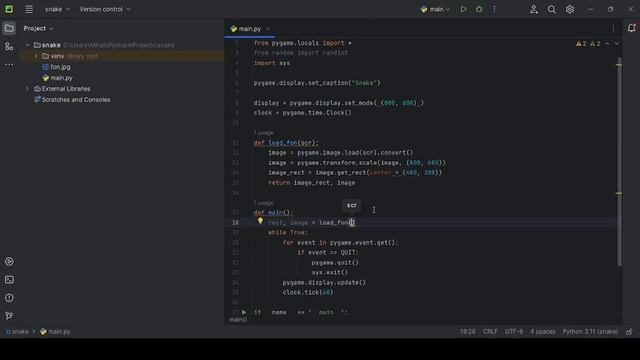The image size is (640, 360).
Task: Click Search Everywhere magnifier icon
Action: [551, 9]
